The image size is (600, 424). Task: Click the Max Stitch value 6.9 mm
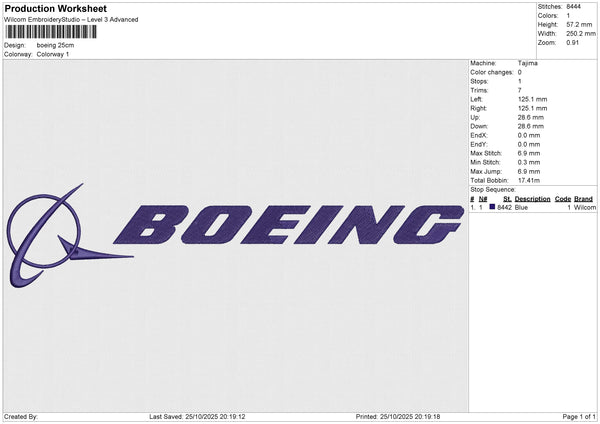point(529,153)
